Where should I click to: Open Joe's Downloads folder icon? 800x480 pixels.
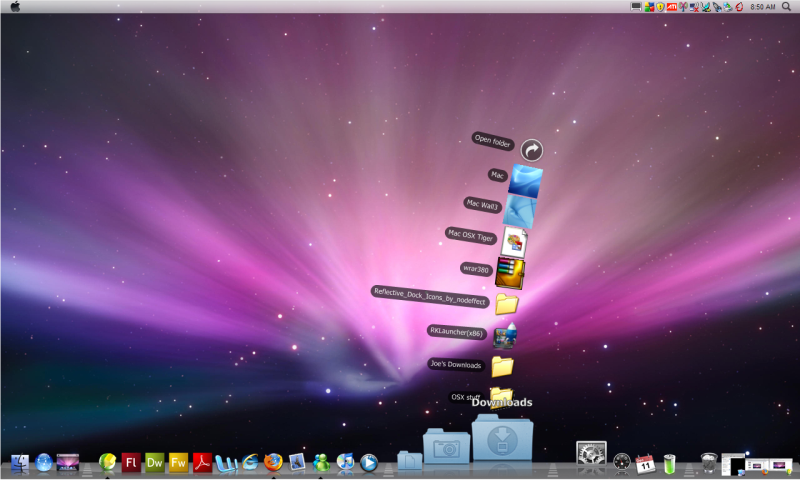pyautogui.click(x=503, y=367)
